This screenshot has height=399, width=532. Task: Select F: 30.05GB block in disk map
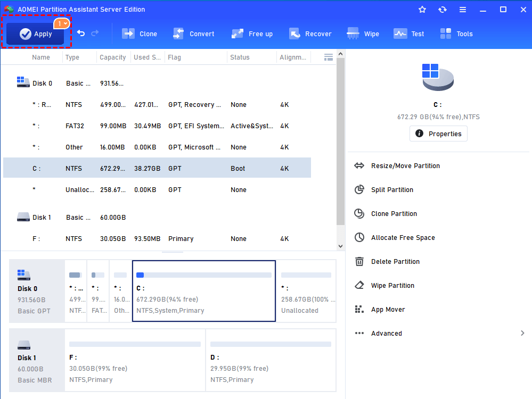click(135, 360)
